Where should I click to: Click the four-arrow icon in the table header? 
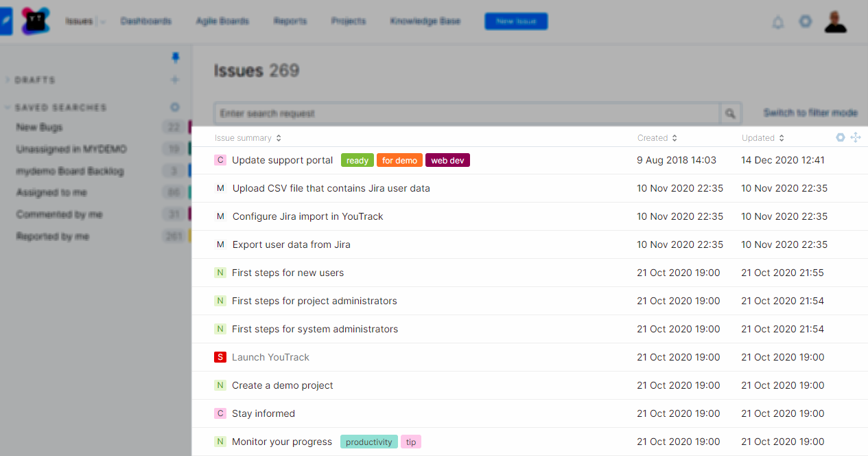(856, 137)
